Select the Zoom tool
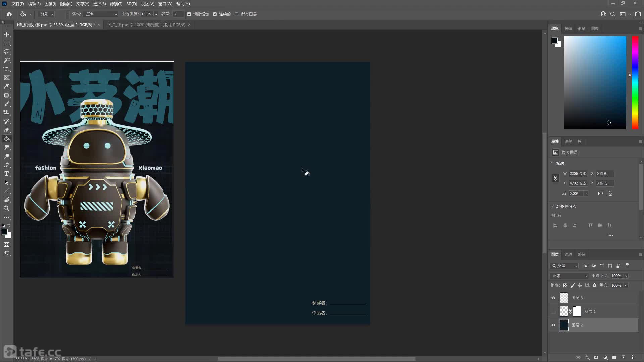This screenshot has height=362, width=644. (x=7, y=208)
